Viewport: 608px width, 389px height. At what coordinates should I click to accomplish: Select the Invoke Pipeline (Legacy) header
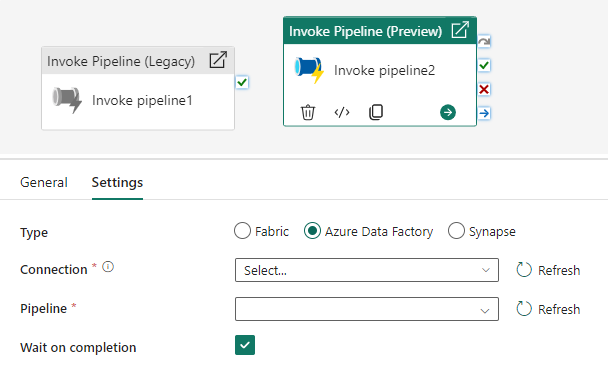pyautogui.click(x=138, y=61)
